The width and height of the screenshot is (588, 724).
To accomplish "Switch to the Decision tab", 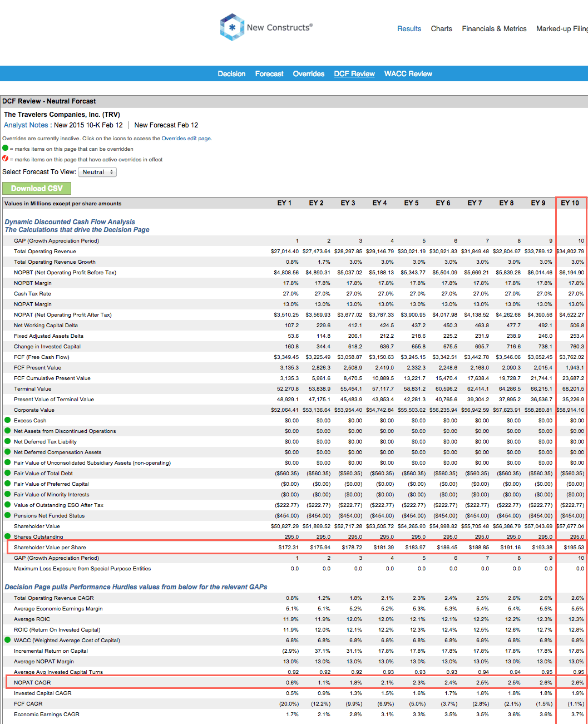I will (x=231, y=73).
